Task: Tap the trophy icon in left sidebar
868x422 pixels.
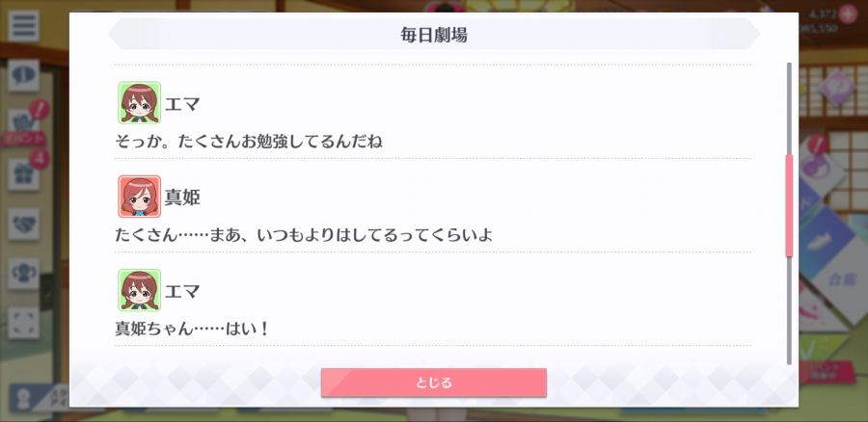Action: coord(23,274)
